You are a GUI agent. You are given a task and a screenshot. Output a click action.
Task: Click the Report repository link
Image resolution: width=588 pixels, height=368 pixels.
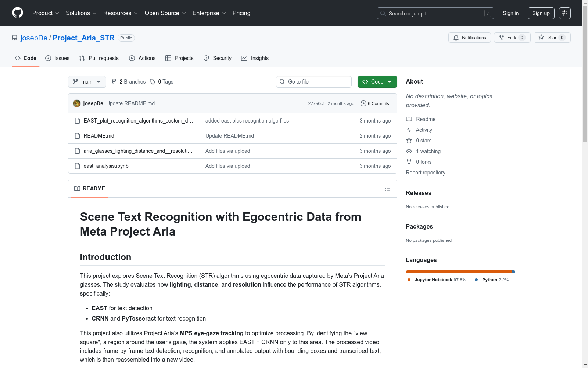tap(426, 173)
